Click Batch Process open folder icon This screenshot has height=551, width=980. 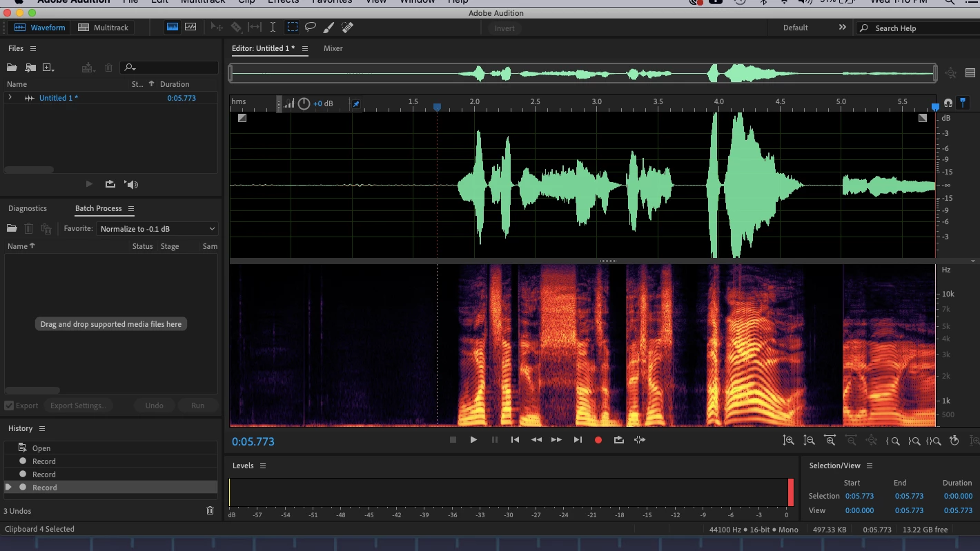click(12, 229)
